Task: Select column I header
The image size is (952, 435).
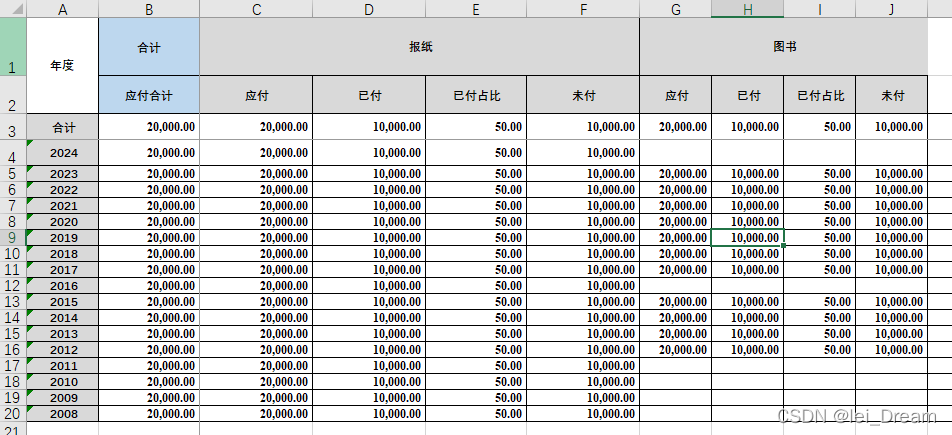Action: pos(820,9)
